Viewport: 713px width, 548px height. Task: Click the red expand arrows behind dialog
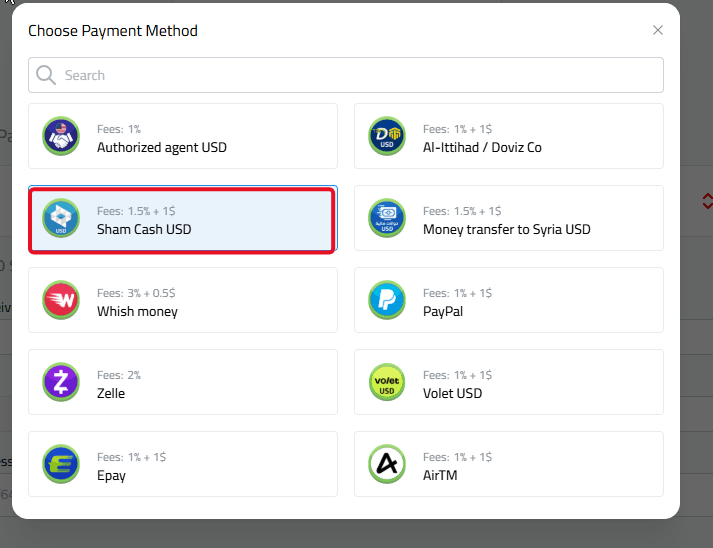(708, 201)
